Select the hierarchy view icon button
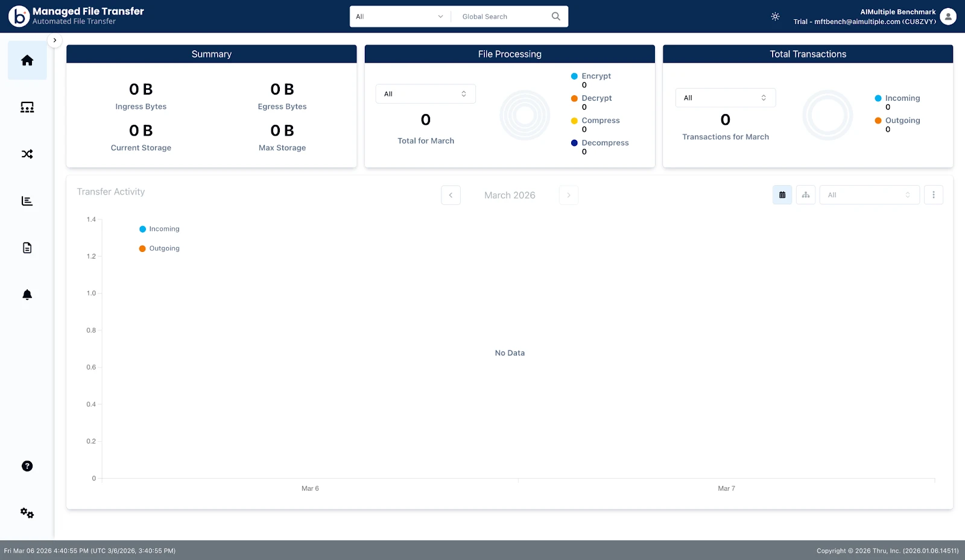Image resolution: width=965 pixels, height=560 pixels. pos(806,195)
